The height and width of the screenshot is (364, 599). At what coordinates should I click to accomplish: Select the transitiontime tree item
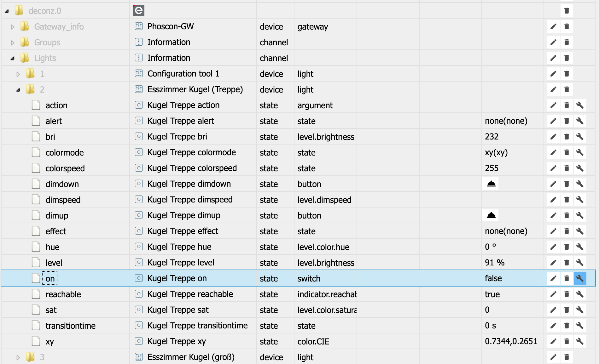pos(70,326)
